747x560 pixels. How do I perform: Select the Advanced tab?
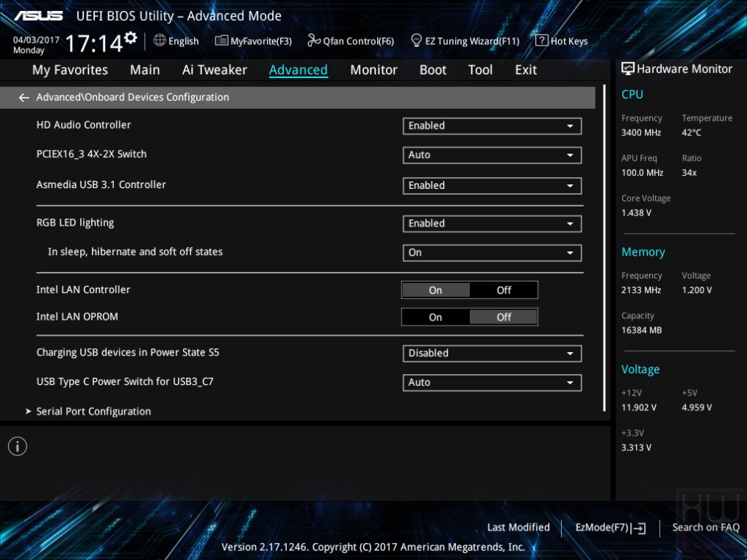click(299, 70)
